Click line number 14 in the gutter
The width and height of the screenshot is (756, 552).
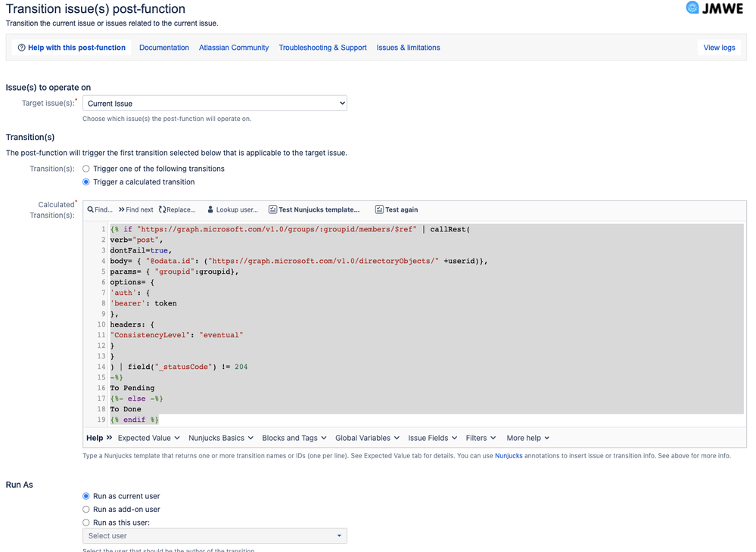click(x=101, y=367)
